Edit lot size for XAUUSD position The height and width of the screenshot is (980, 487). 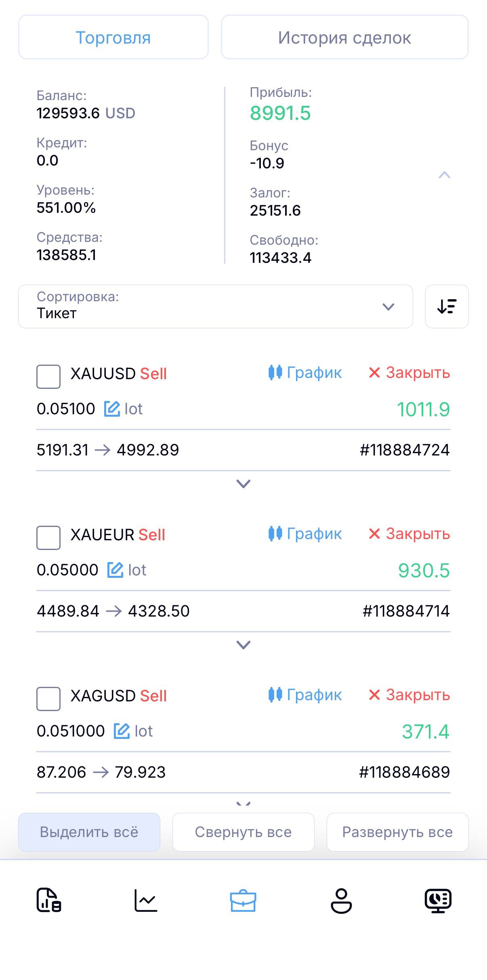point(112,409)
